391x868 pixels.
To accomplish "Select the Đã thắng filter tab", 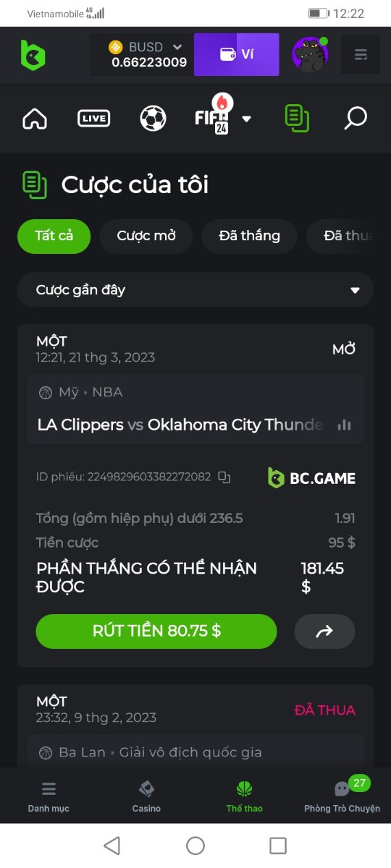I will [249, 236].
